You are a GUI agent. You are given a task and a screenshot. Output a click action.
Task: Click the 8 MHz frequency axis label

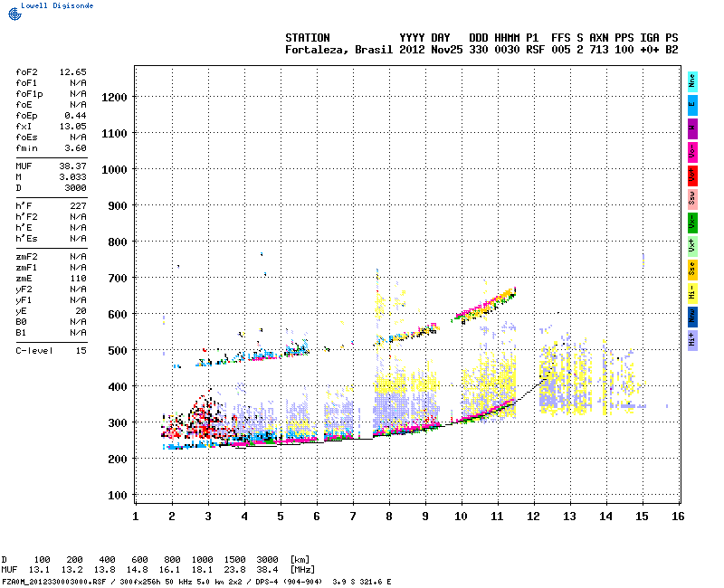pos(389,517)
